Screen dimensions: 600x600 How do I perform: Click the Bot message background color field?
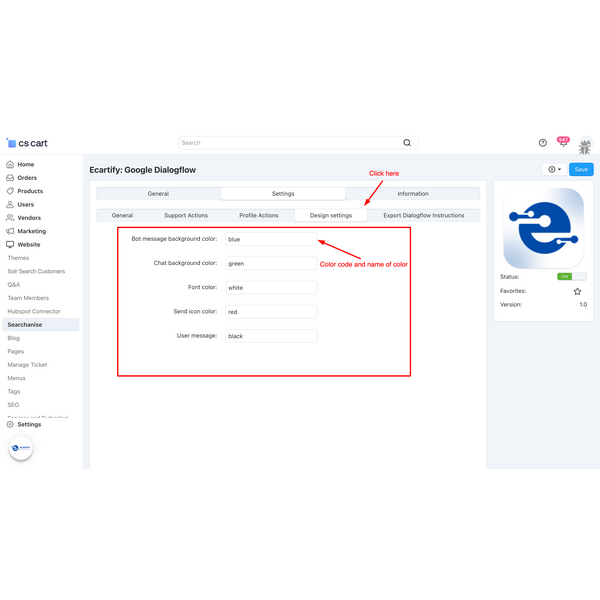point(270,240)
